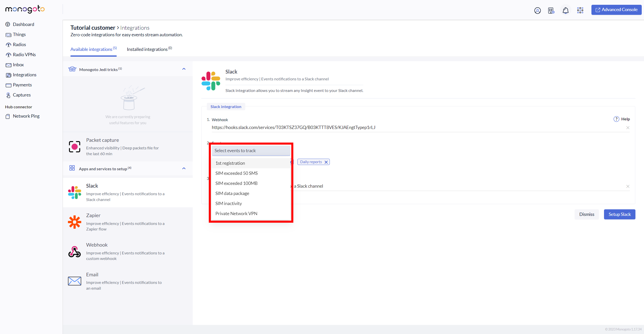This screenshot has width=644, height=334.
Task: Click the Select events to track dropdown
Action: coord(251,151)
